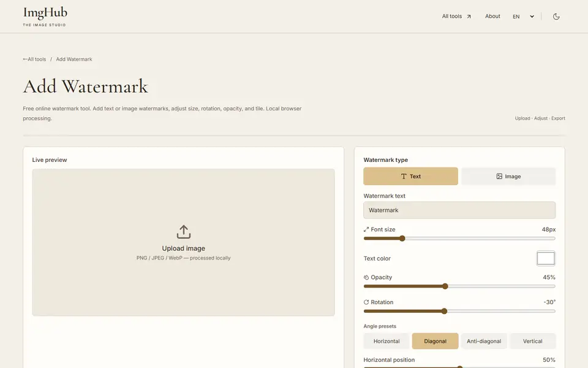
Task: Click the upload arrow icon in preview
Action: (183, 232)
